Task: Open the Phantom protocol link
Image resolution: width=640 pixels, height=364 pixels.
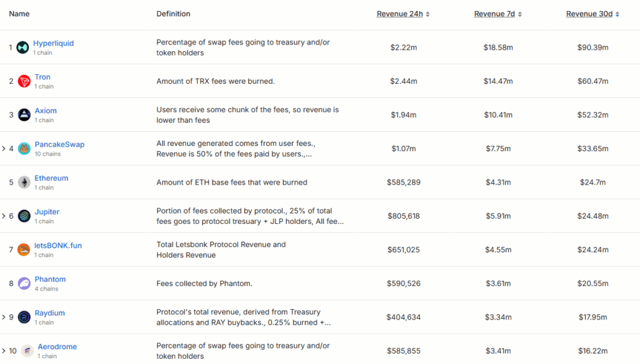Action: click(50, 279)
